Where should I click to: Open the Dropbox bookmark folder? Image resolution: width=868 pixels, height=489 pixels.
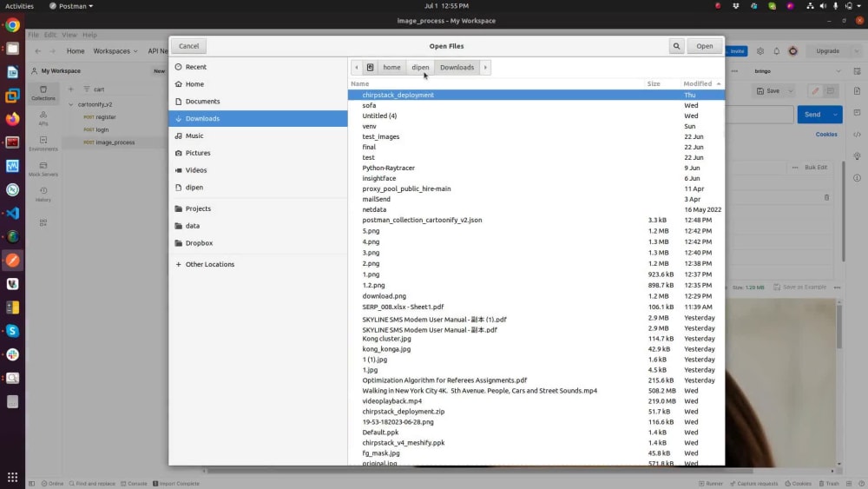click(x=258, y=243)
